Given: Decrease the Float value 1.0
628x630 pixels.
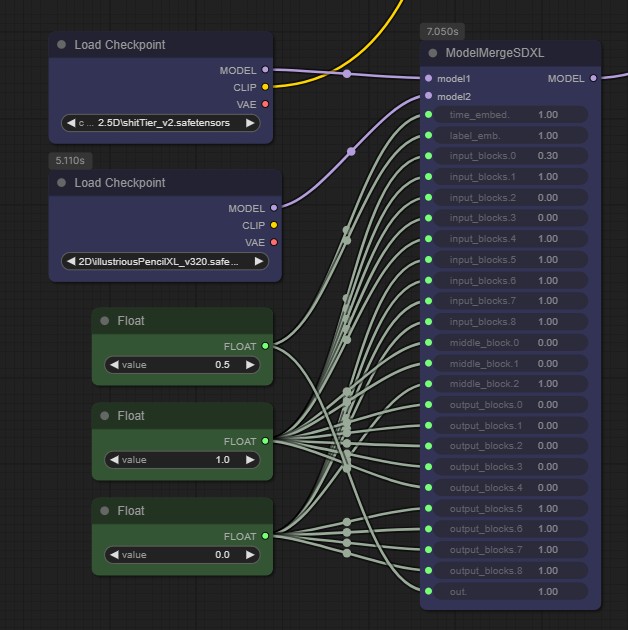Looking at the screenshot, I should coord(114,460).
